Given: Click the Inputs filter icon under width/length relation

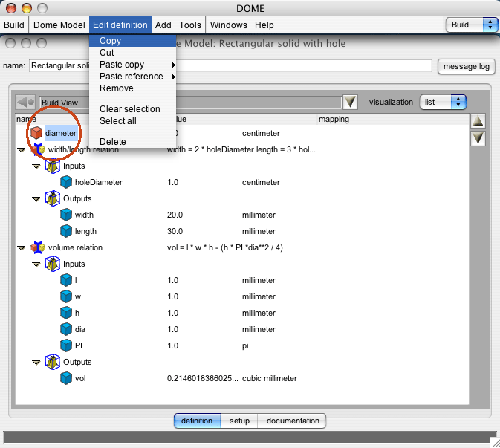Looking at the screenshot, I should [53, 166].
